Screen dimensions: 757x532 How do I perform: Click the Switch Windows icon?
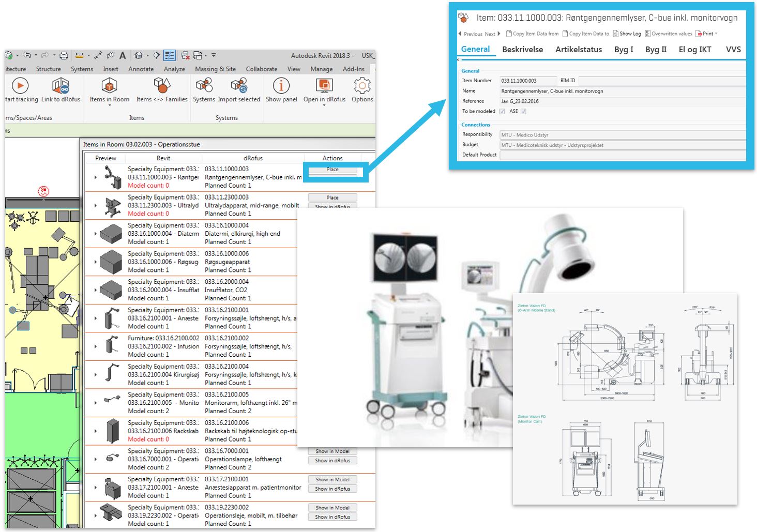coord(197,55)
